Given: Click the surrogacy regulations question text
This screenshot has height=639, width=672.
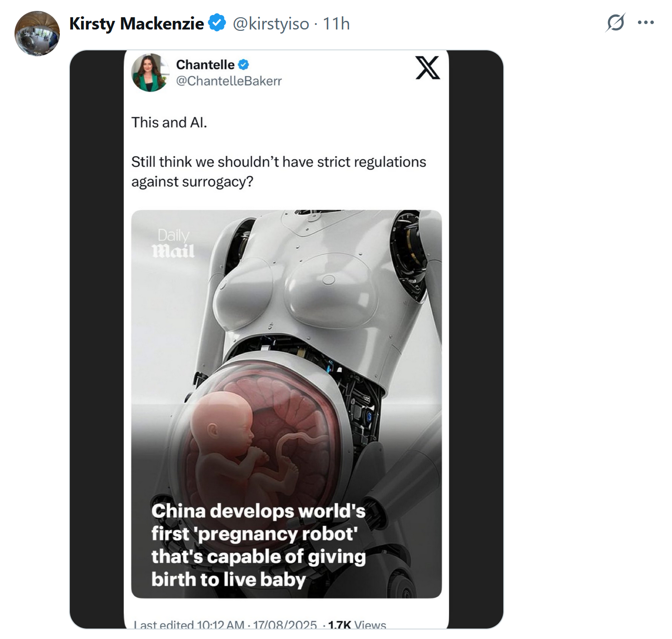Looking at the screenshot, I should click(278, 171).
